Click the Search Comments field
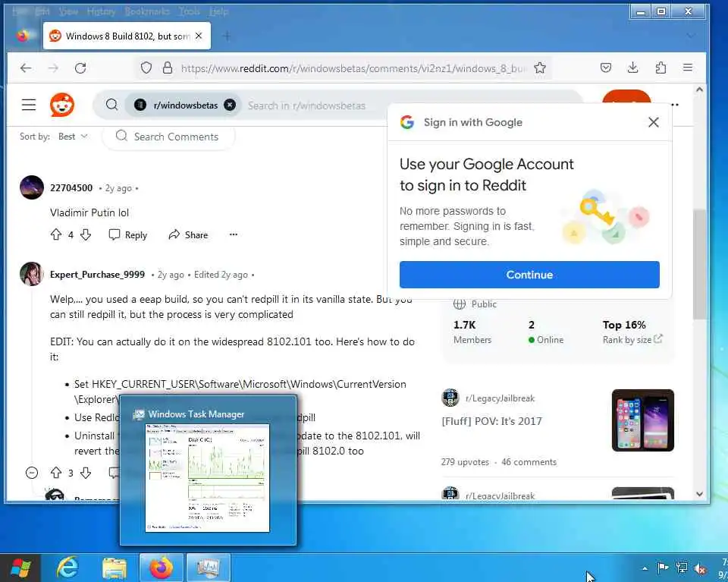This screenshot has width=728, height=582. click(x=168, y=137)
